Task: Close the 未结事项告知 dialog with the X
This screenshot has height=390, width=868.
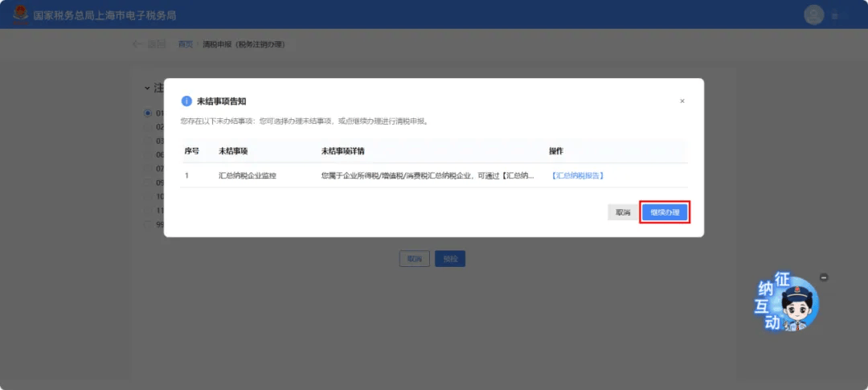Action: coord(682,101)
